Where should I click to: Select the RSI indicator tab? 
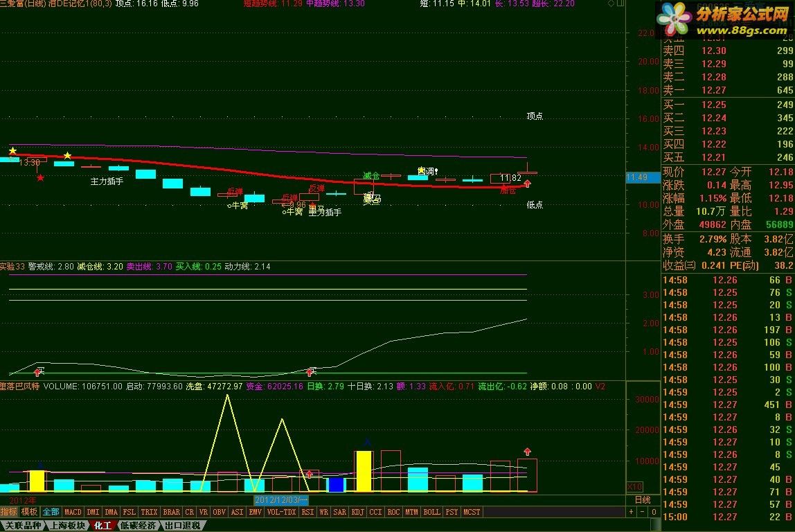[x=307, y=512]
